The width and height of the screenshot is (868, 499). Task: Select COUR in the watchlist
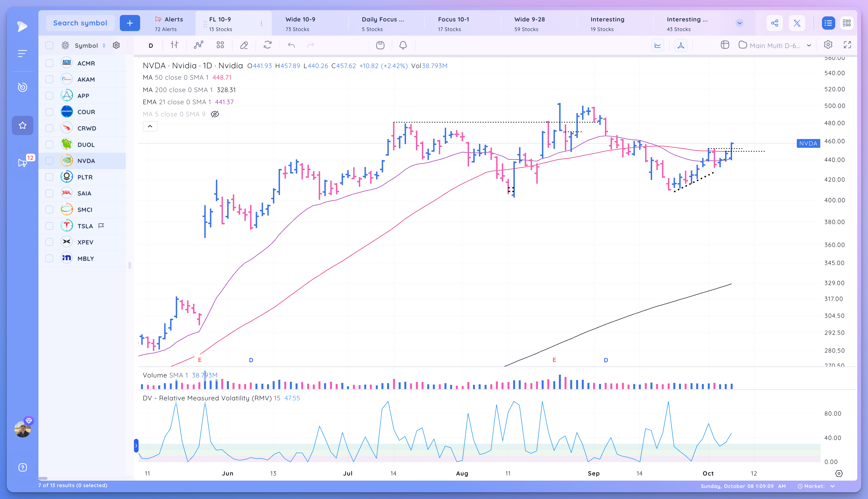coord(82,112)
